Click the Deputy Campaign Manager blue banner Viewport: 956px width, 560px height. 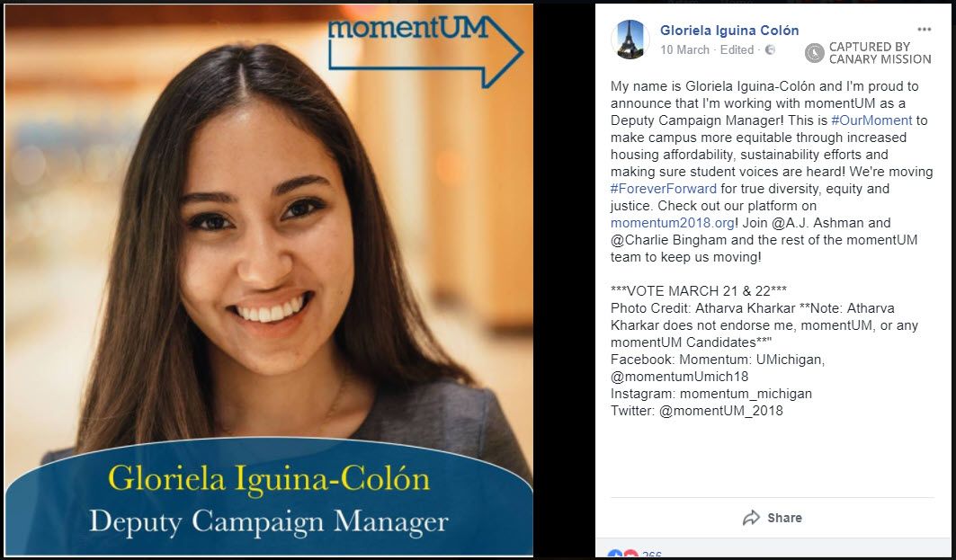point(268,496)
